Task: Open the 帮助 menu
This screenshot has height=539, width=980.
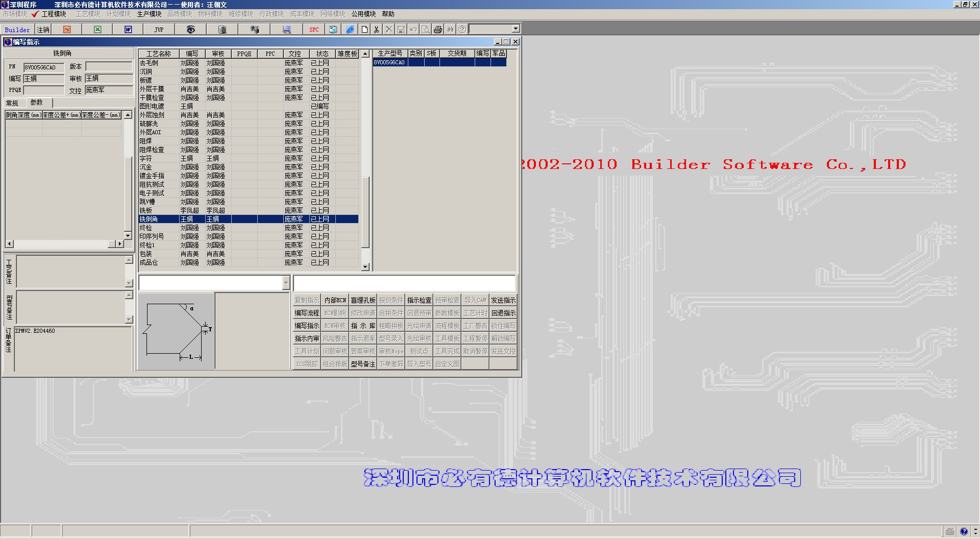Action: (388, 14)
